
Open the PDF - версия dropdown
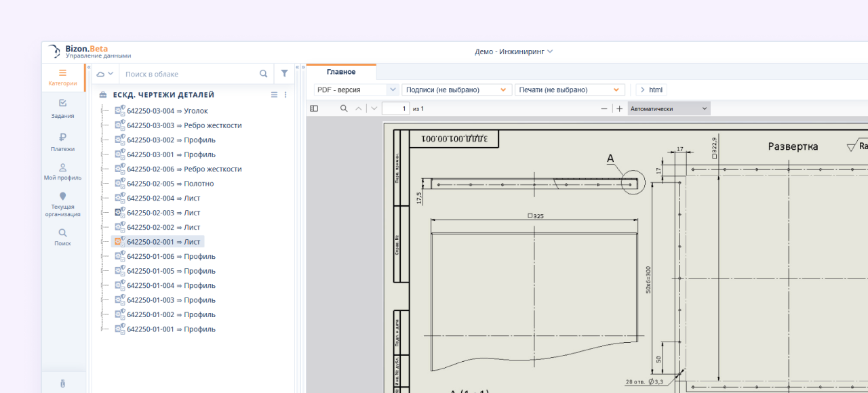357,89
